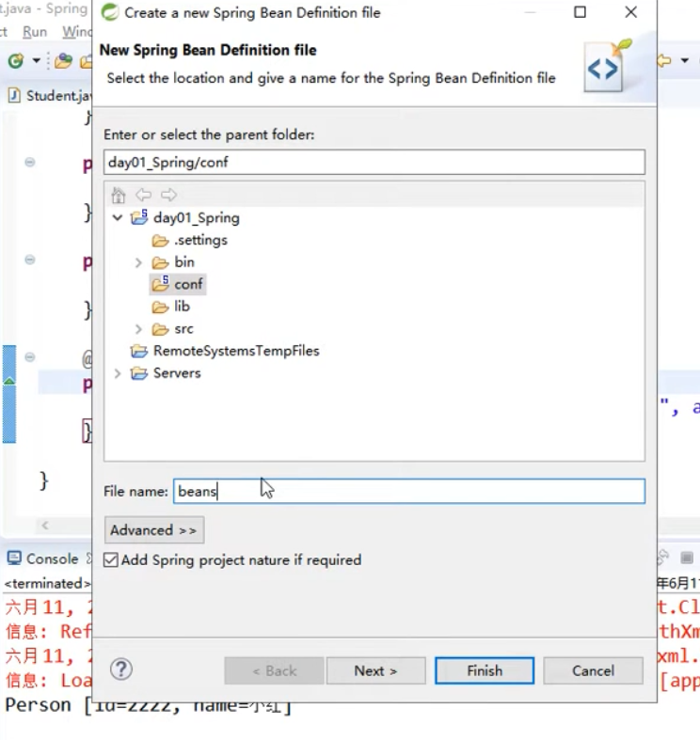Collapse the second method fold marker in editor gutter
This screenshot has width=700, height=740.
[30, 260]
